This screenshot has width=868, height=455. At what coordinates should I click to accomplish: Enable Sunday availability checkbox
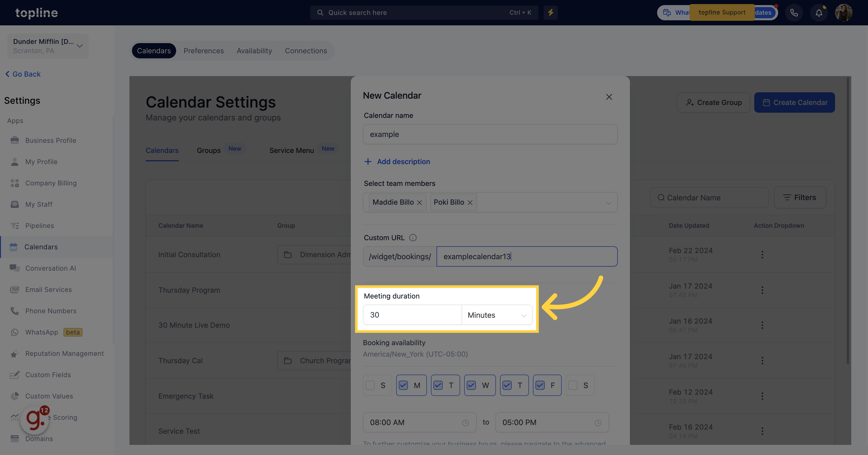[370, 385]
